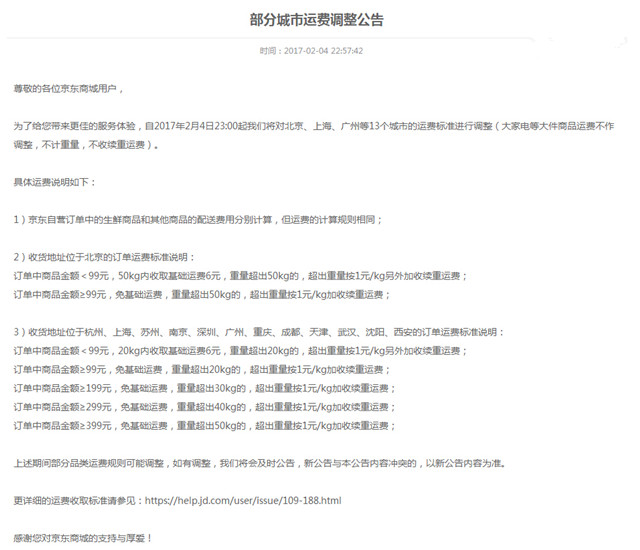
Task: Click the rule 3 heading listing 杭州、上海、苏州
Action: (259, 332)
